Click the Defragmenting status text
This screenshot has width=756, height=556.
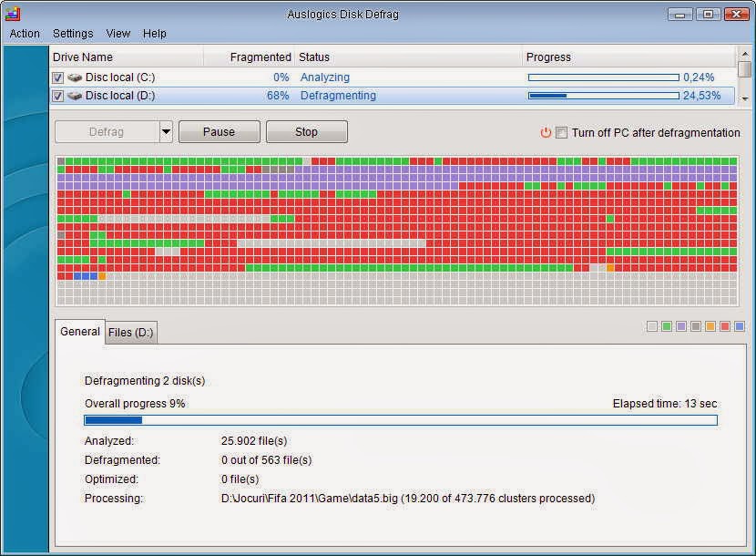(338, 96)
